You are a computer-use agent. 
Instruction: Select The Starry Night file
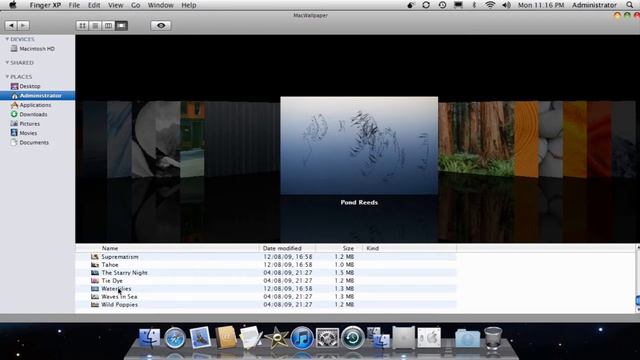click(266, 273)
